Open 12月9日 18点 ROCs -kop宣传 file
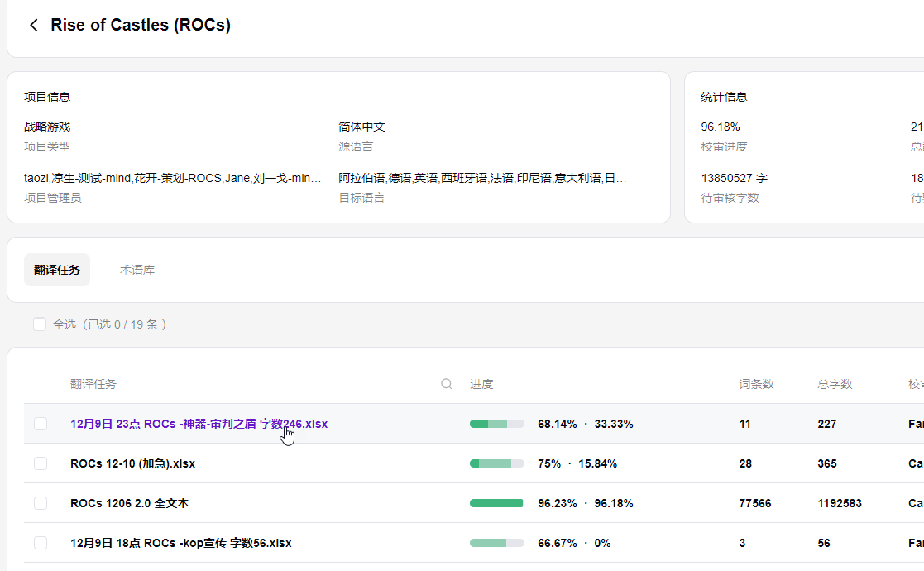 click(x=180, y=543)
